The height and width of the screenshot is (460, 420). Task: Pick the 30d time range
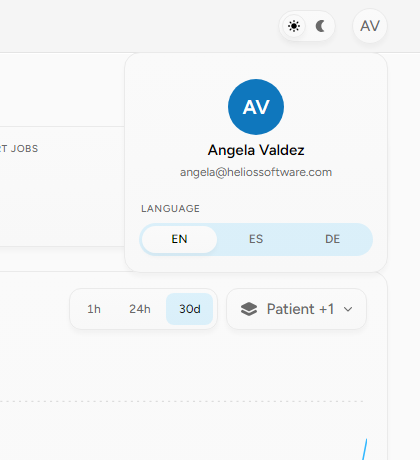click(189, 309)
